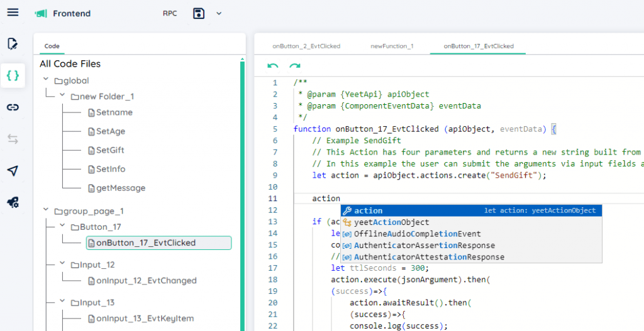Image resolution: width=644 pixels, height=331 pixels.
Task: Open the rocket deploy sidebar icon
Action: (x=13, y=202)
